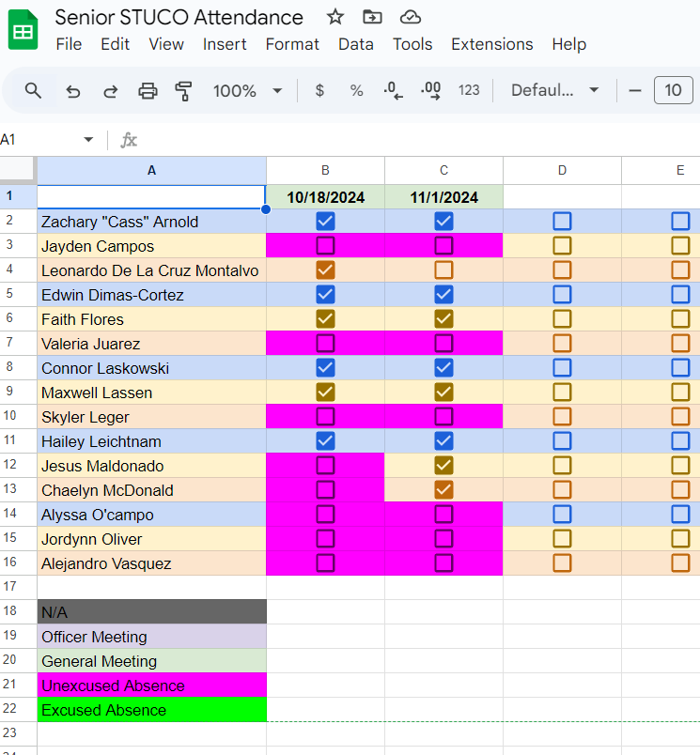This screenshot has height=755, width=700.
Task: Select the Officer Meeting legend cell
Action: coord(152,637)
